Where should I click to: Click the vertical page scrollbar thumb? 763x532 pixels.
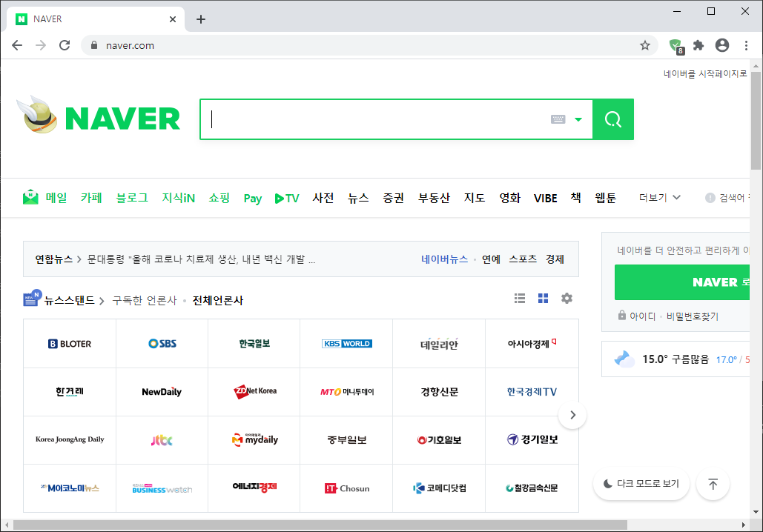pos(755,120)
